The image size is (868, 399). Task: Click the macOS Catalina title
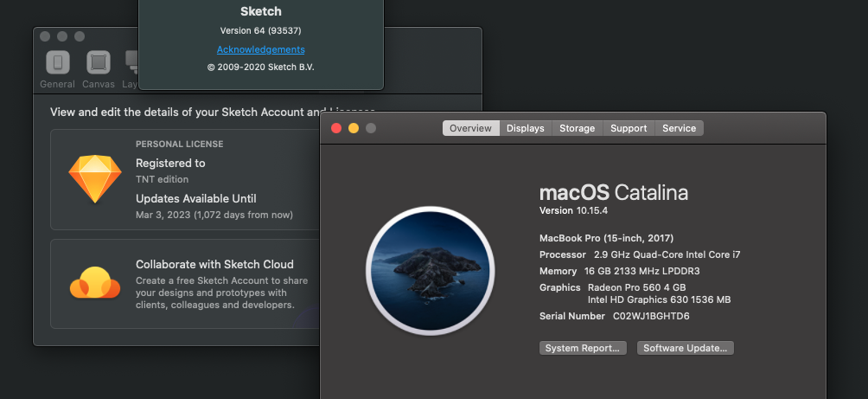point(613,192)
